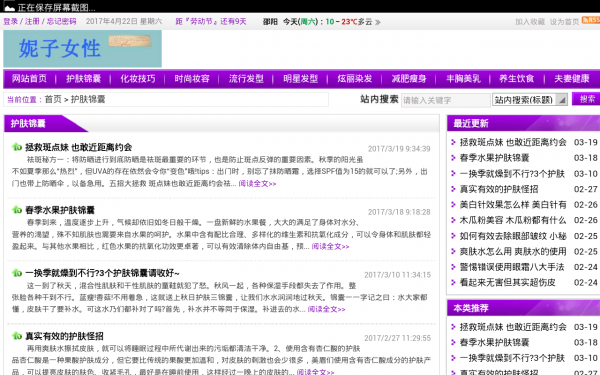Open 明星发型 navigation item
600x375 pixels.
click(300, 79)
